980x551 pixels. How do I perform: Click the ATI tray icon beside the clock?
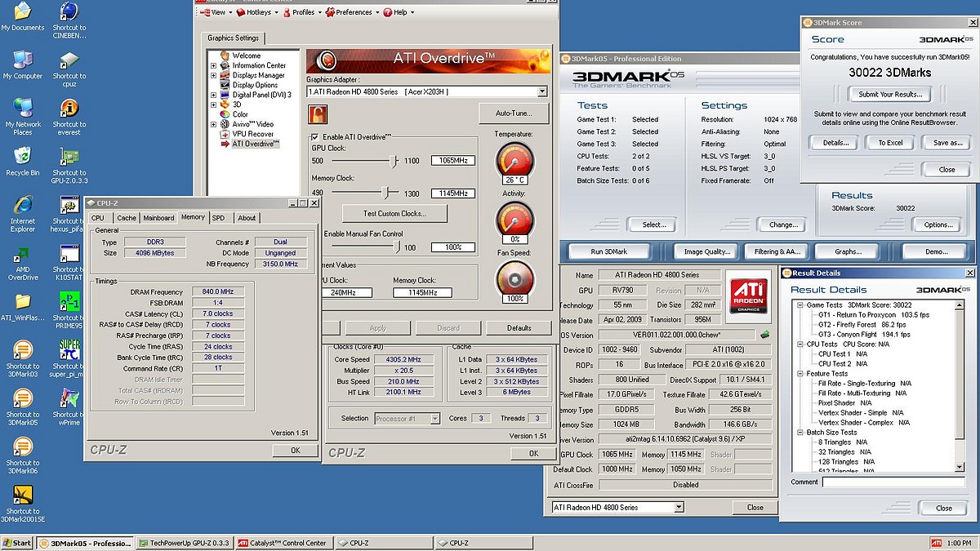(935, 543)
